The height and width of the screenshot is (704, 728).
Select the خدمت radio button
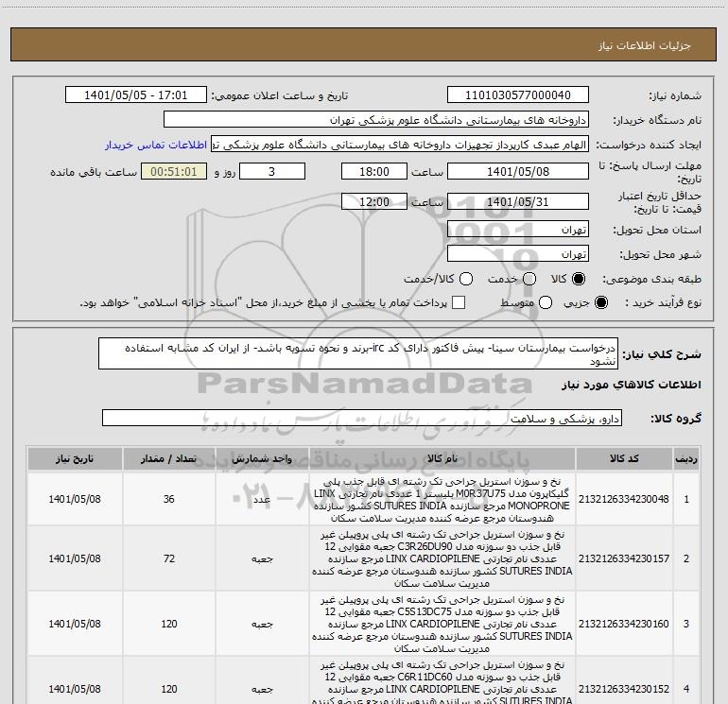click(529, 279)
